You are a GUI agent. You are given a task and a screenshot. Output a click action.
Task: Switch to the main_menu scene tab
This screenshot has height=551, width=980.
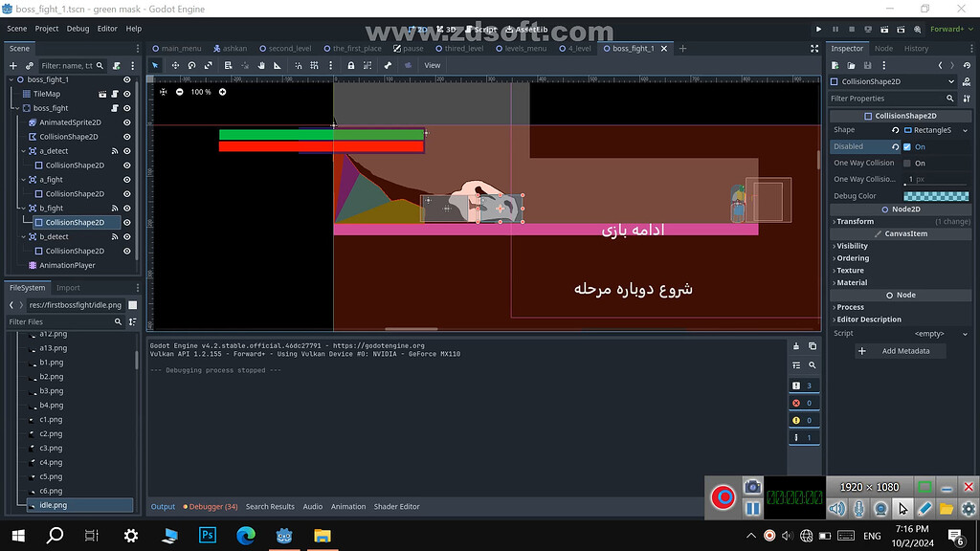177,48
